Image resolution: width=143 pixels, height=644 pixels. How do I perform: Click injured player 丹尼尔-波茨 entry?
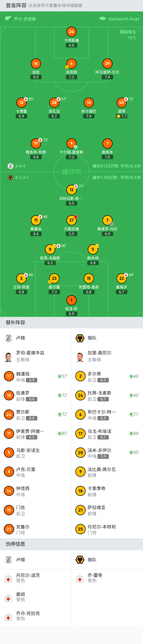[28, 578]
